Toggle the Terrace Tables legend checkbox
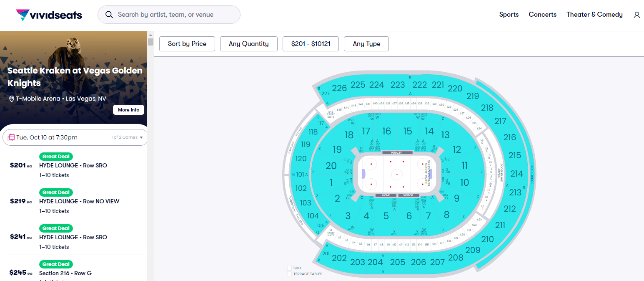644x281 pixels. (289, 274)
